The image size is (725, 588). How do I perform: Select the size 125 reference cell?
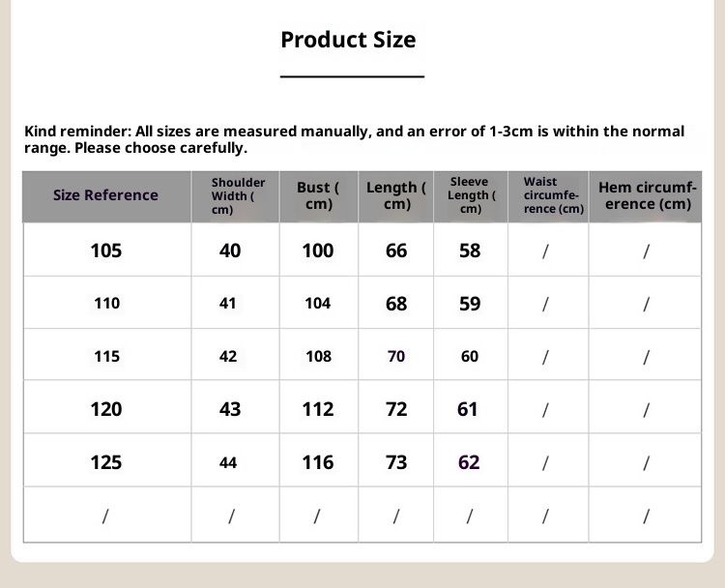point(106,462)
